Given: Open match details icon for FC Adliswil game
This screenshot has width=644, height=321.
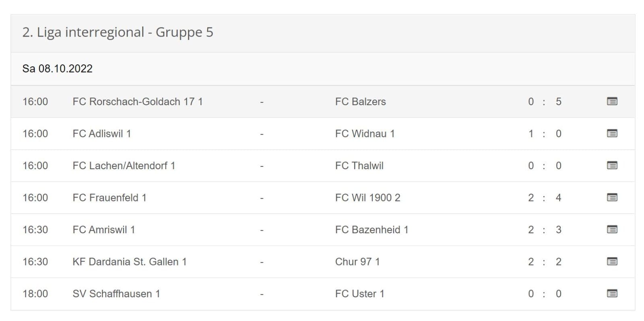Looking at the screenshot, I should tap(612, 133).
